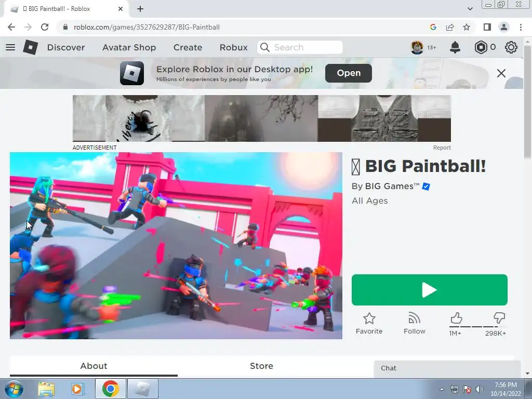
Task: Open the Action Center flag icon
Action: (467, 389)
